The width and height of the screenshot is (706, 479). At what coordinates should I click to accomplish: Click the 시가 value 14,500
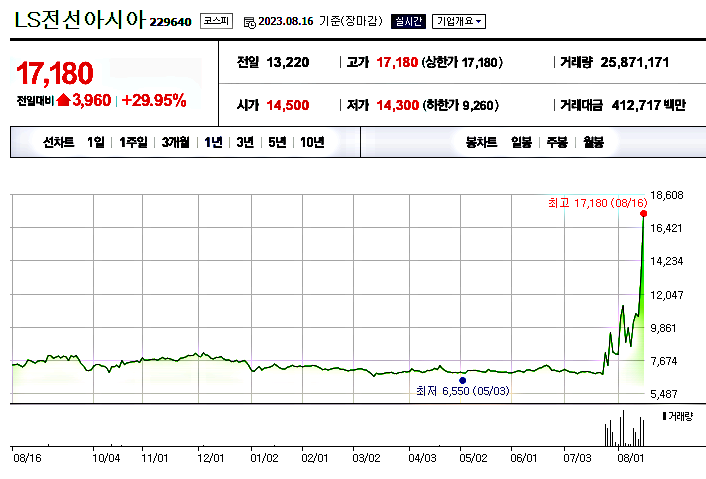coord(288,105)
